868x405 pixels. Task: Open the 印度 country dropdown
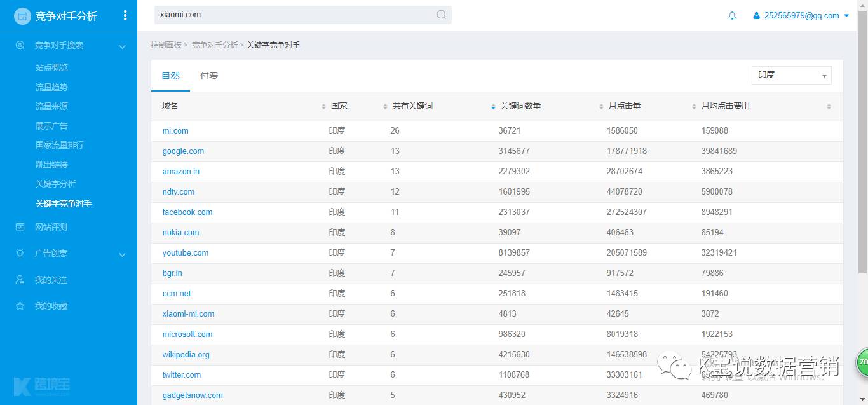791,75
